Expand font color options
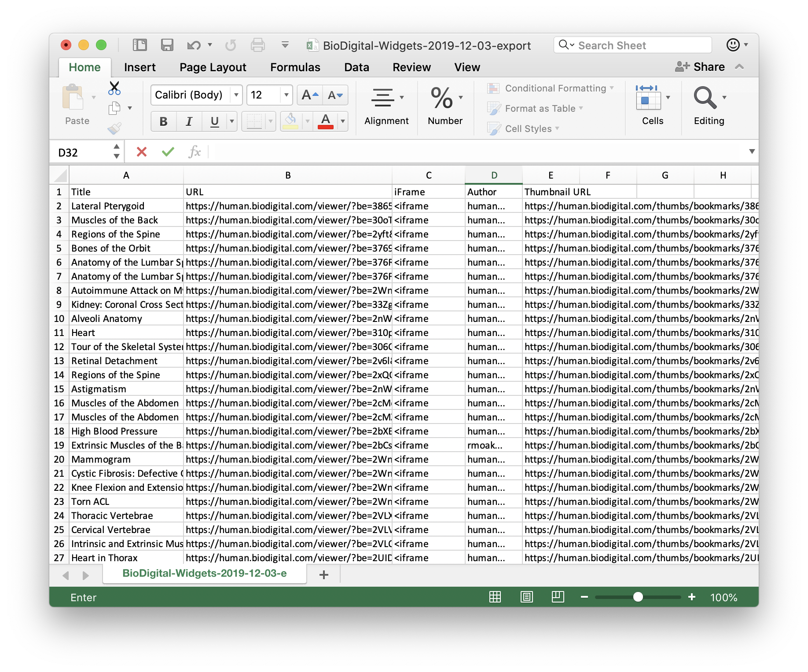The image size is (808, 672). point(343,121)
